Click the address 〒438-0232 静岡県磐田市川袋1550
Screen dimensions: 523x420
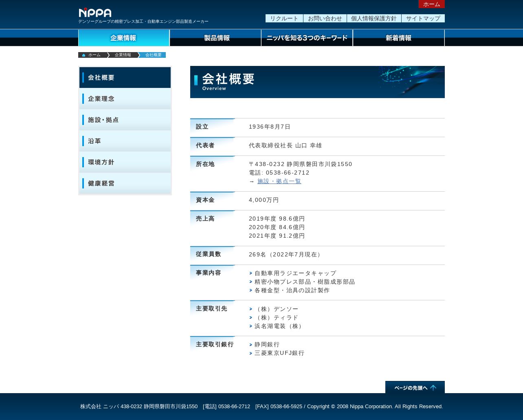point(301,164)
